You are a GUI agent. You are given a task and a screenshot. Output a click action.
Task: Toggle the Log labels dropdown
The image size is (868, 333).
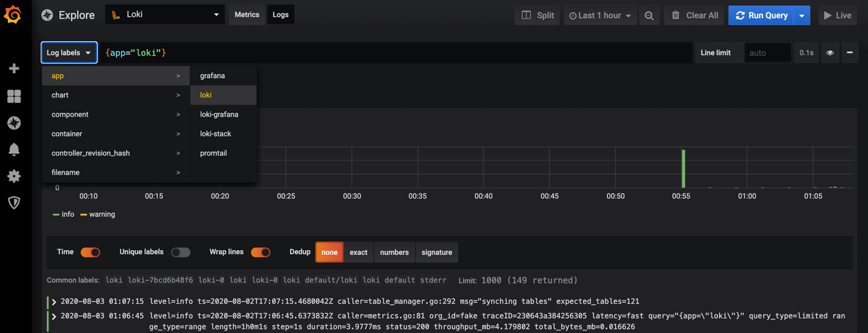click(69, 53)
